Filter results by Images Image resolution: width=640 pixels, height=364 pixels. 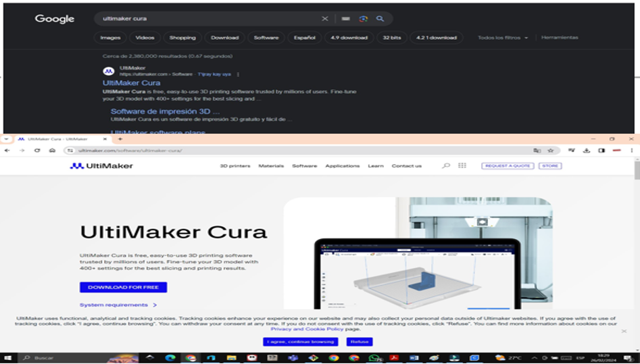click(110, 38)
